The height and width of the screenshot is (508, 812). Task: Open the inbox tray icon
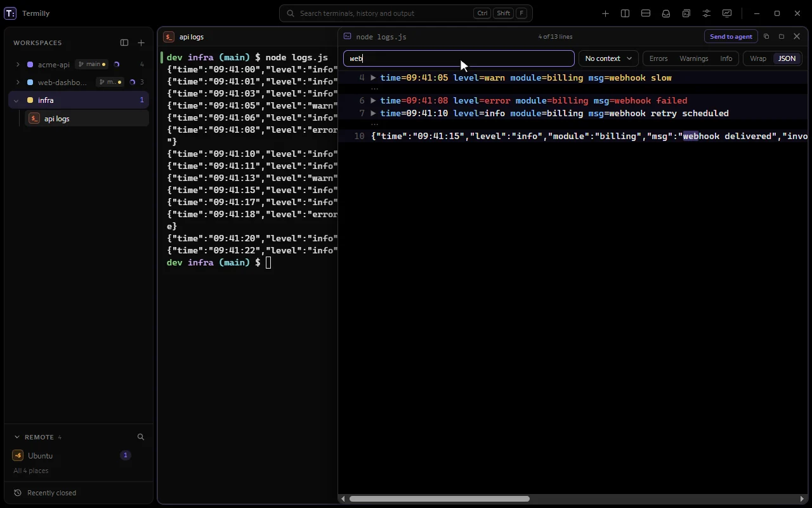[x=666, y=13]
